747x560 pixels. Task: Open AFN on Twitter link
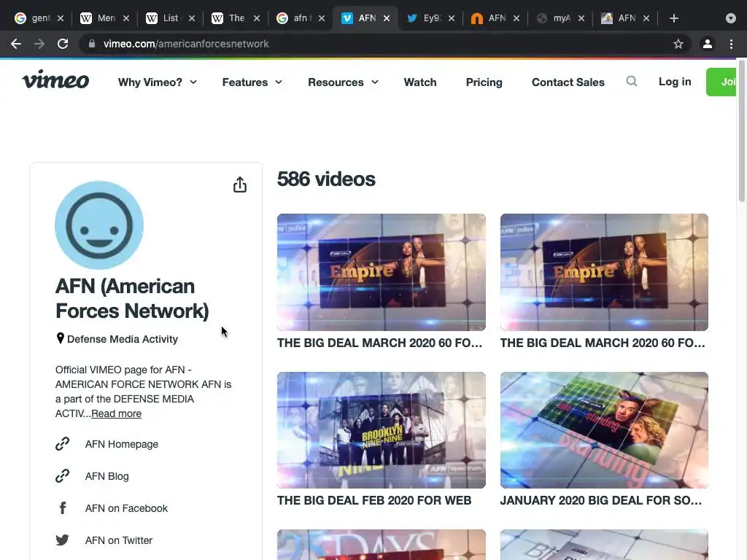[x=119, y=540]
